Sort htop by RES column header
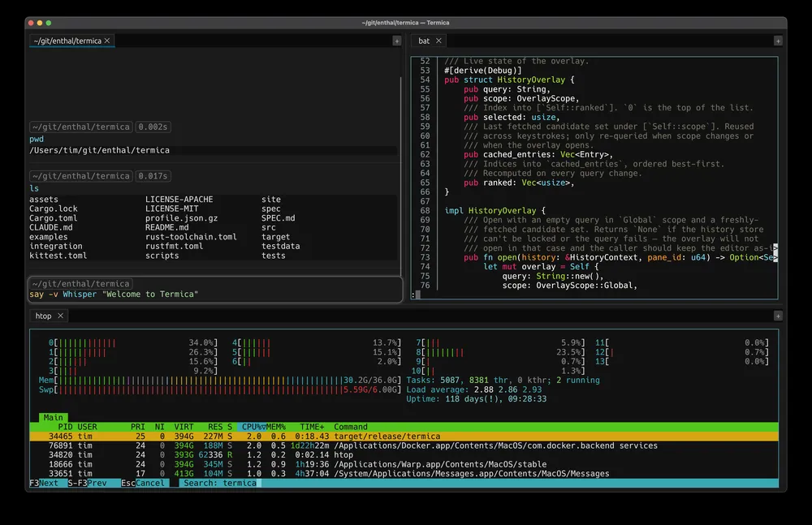Viewport: 812px width, 525px height. pos(215,427)
